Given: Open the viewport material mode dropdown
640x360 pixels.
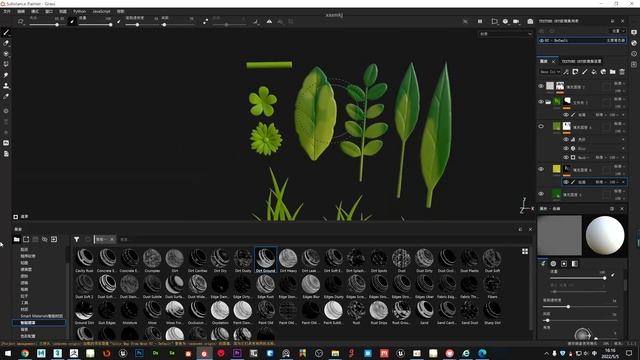Looking at the screenshot, I should click(x=505, y=34).
